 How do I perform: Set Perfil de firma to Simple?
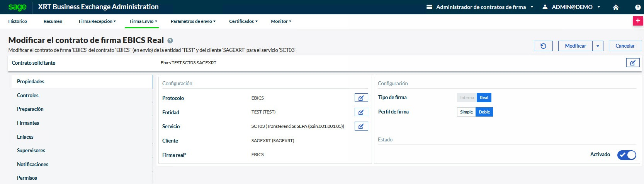[x=466, y=112]
